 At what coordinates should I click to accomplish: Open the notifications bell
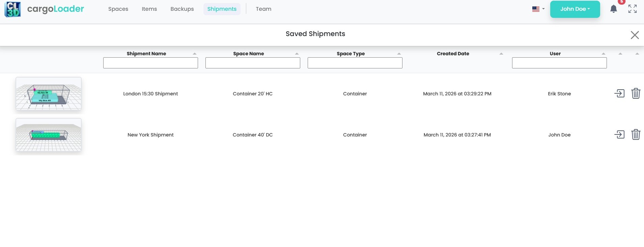614,9
